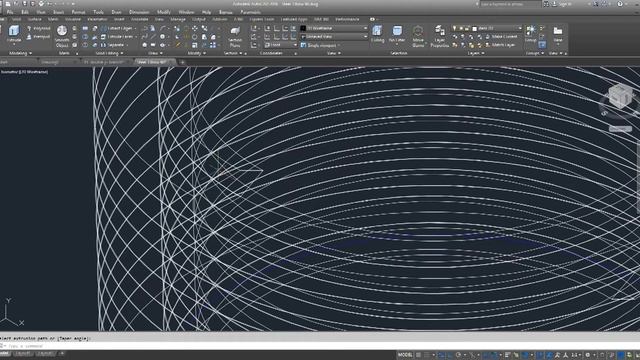Open the Parametric menu
This screenshot has width=640, height=360.
(250, 12)
